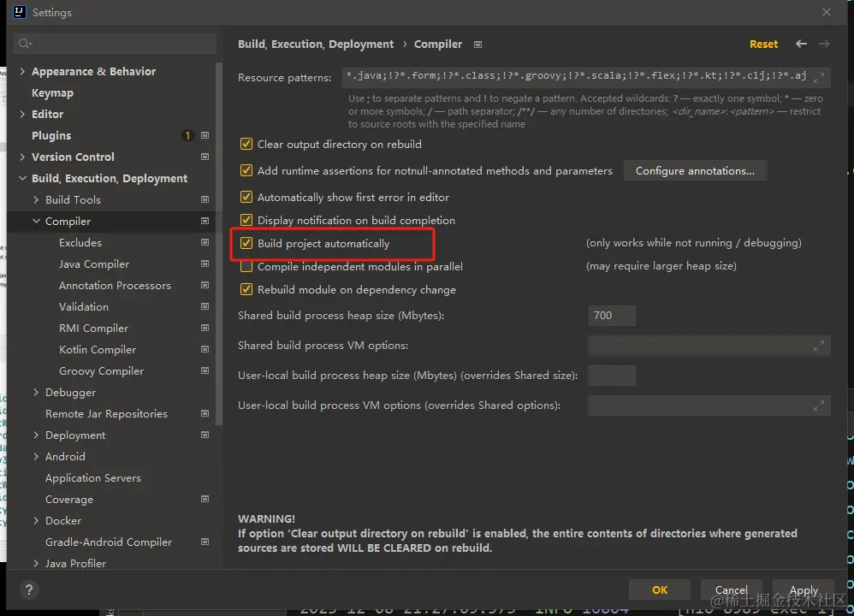The height and width of the screenshot is (616, 854).
Task: Toggle Add runtime assertions for notnull-annotated methods
Action: [246, 170]
